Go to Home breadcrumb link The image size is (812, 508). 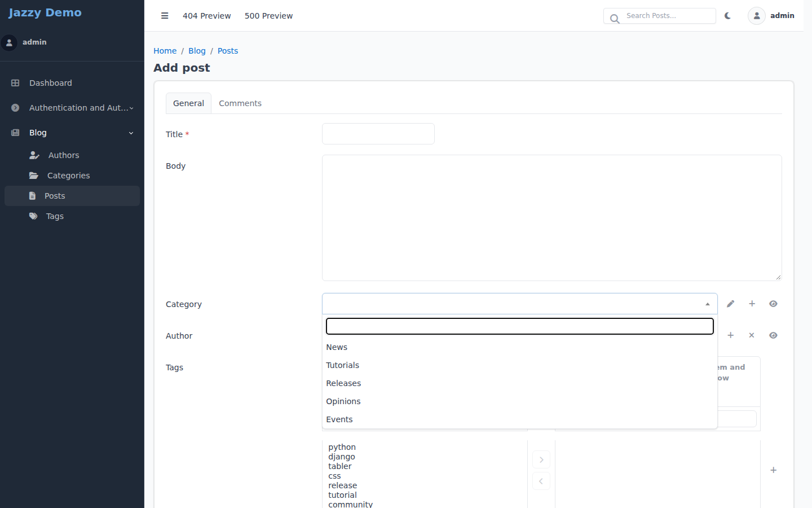[165, 51]
